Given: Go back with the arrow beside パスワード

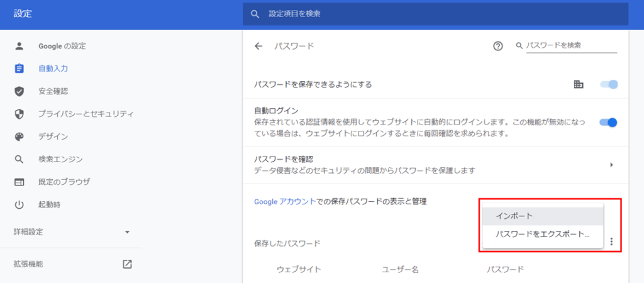Looking at the screenshot, I should click(258, 46).
